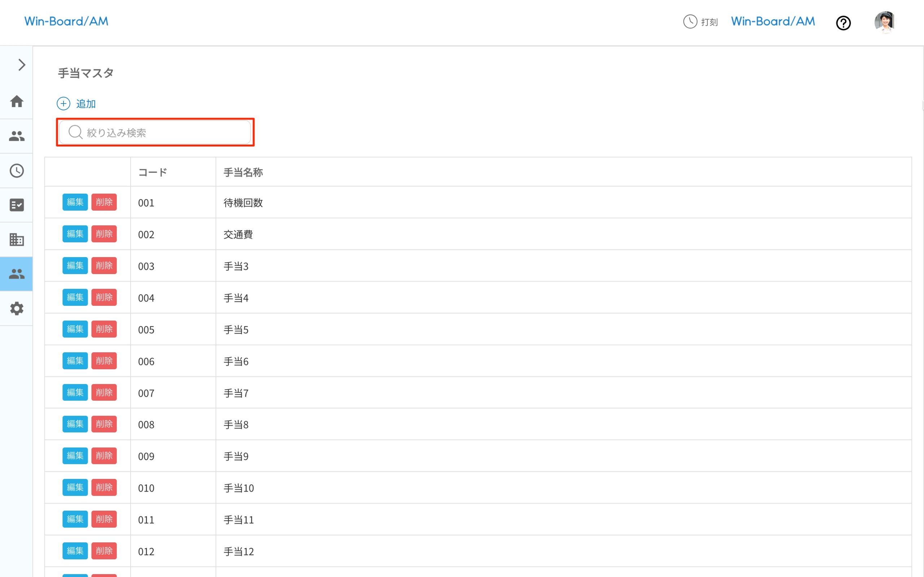The height and width of the screenshot is (577, 924).
Task: Open the building icon in sidebar
Action: [16, 240]
